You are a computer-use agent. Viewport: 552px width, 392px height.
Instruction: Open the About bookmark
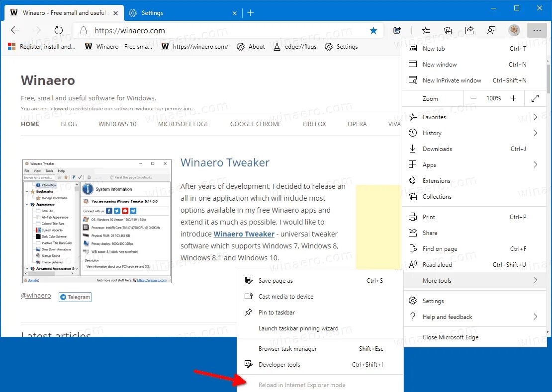pyautogui.click(x=251, y=47)
